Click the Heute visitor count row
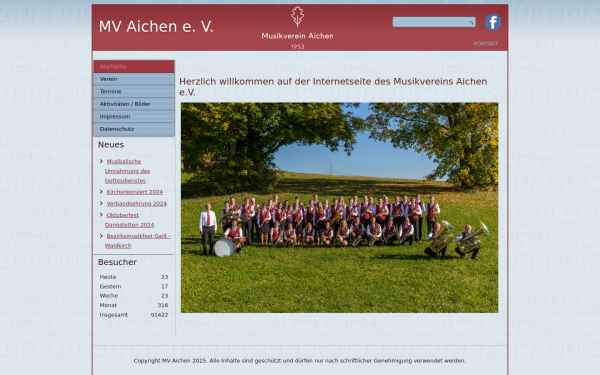Screen dimensions: 600x375 pos(134,277)
